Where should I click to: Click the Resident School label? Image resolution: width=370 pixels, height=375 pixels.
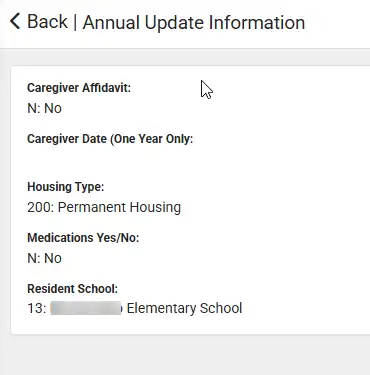point(72,288)
